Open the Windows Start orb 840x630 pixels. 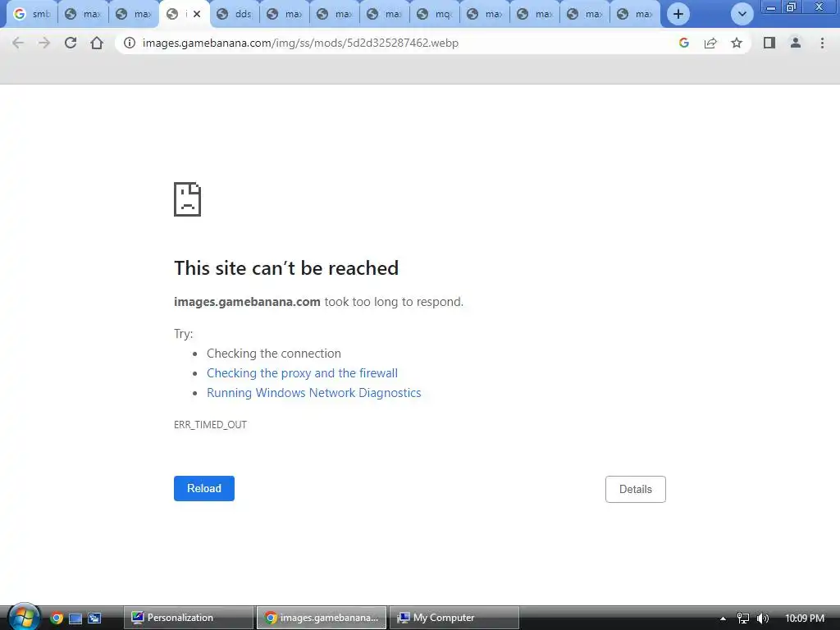point(24,617)
